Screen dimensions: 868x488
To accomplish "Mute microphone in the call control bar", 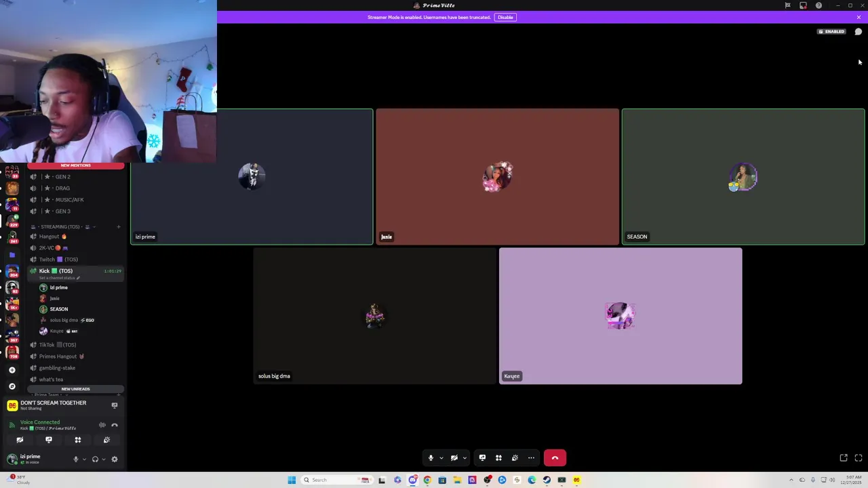I will pos(431,458).
